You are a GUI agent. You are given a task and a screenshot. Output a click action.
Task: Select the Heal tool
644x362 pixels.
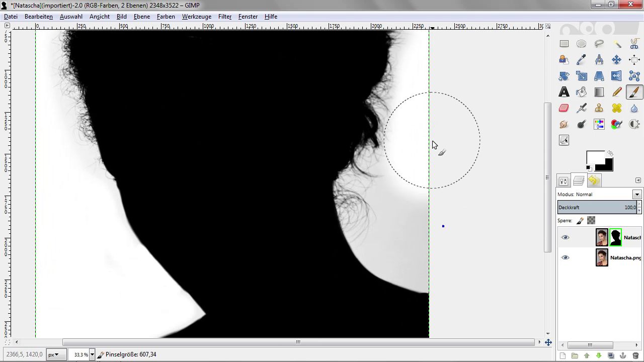coord(616,108)
